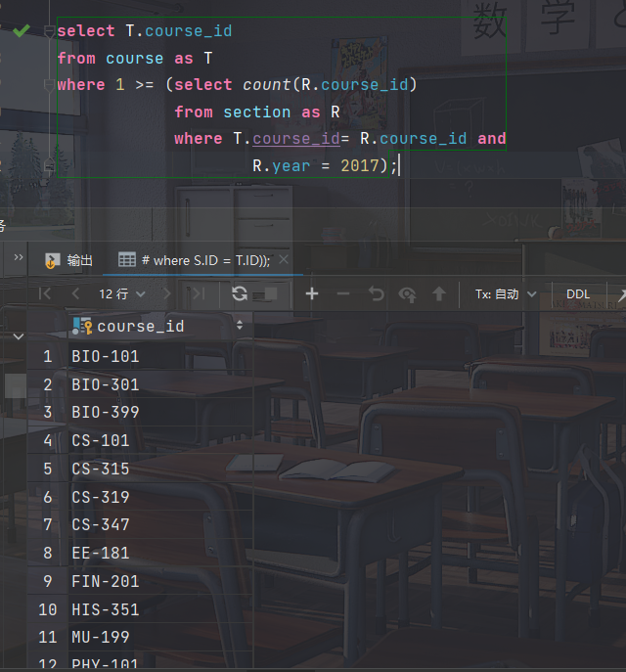The height and width of the screenshot is (672, 626).
Task: Click the DDL button
Action: point(578,294)
